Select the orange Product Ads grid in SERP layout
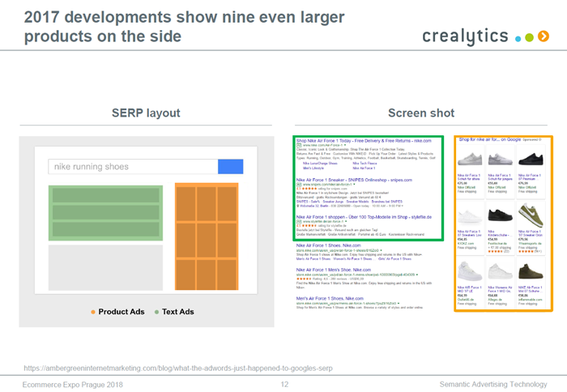The image size is (567, 392). tap(207, 236)
